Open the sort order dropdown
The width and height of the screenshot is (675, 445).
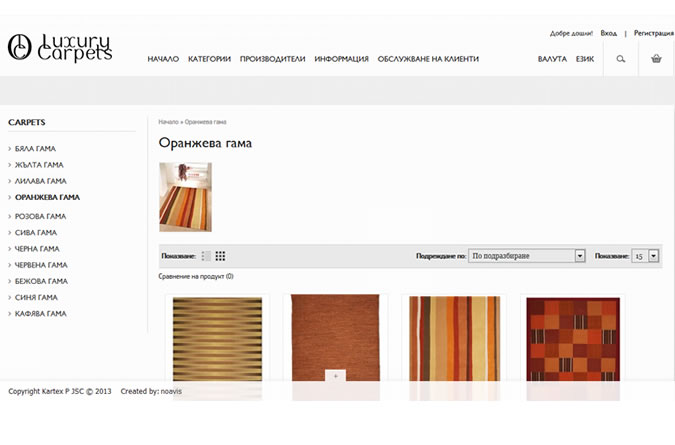click(x=526, y=256)
